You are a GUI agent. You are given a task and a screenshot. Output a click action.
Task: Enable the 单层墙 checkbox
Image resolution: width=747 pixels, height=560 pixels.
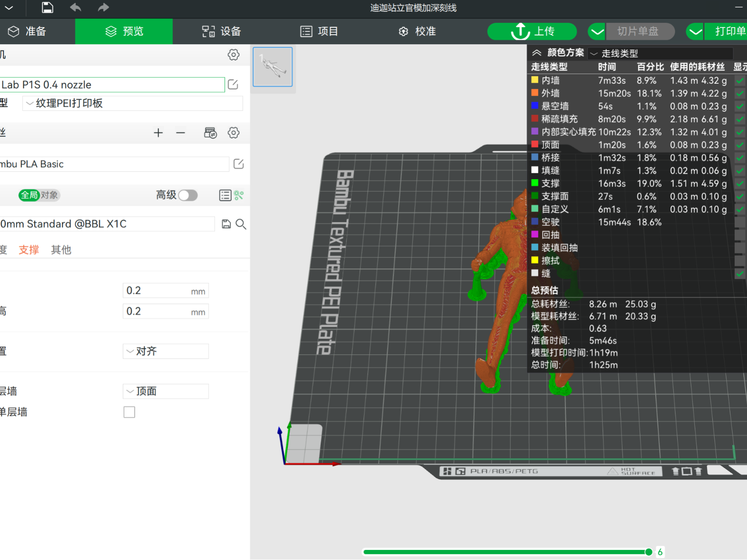(x=129, y=412)
